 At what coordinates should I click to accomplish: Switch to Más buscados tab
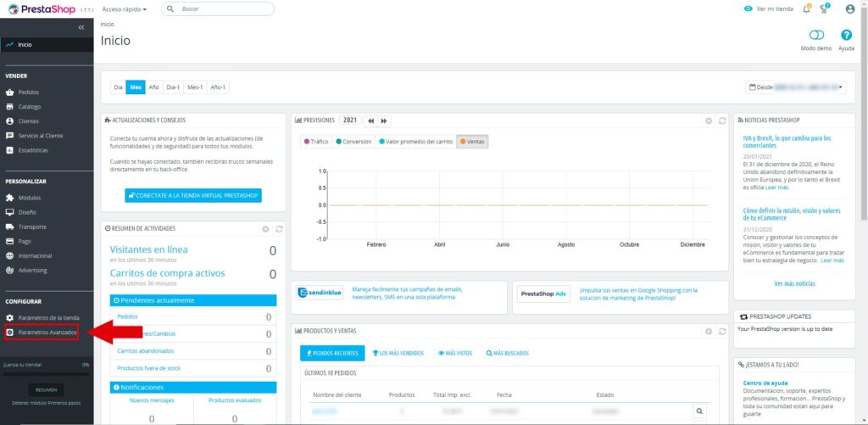tap(507, 353)
